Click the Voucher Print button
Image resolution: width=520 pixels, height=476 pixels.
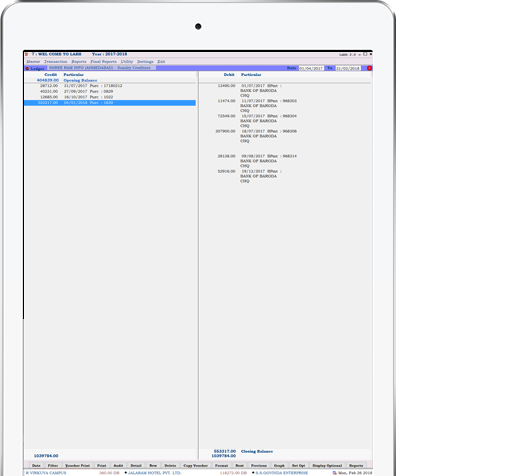pyautogui.click(x=77, y=465)
